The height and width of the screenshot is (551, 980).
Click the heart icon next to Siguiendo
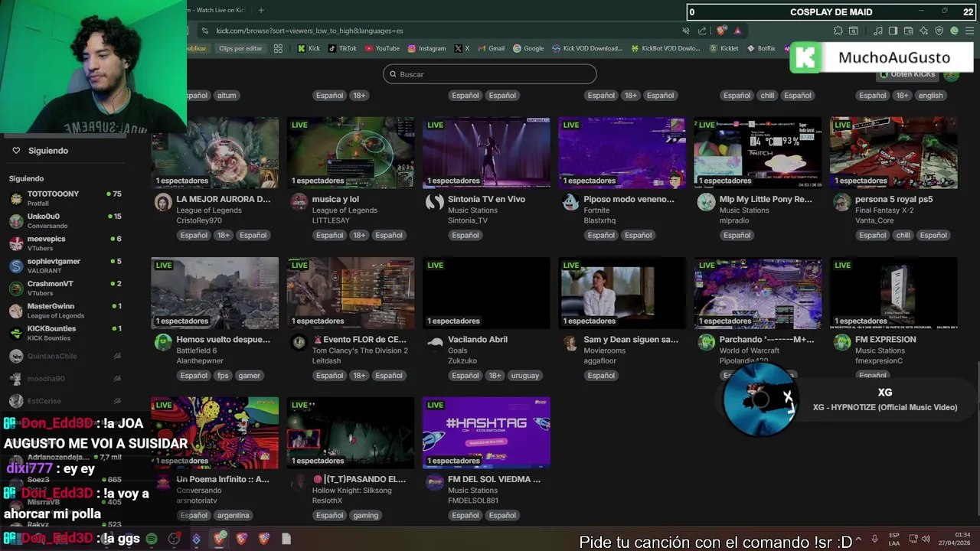click(x=16, y=151)
